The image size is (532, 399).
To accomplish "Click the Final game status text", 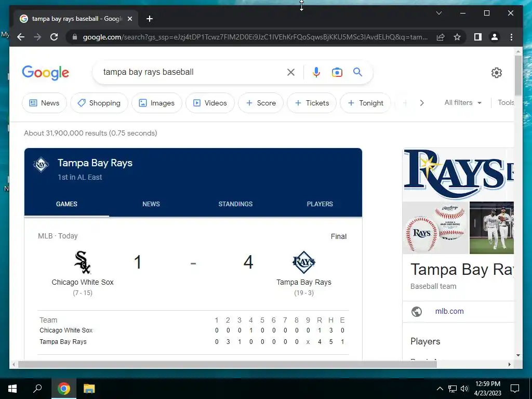I will (339, 236).
